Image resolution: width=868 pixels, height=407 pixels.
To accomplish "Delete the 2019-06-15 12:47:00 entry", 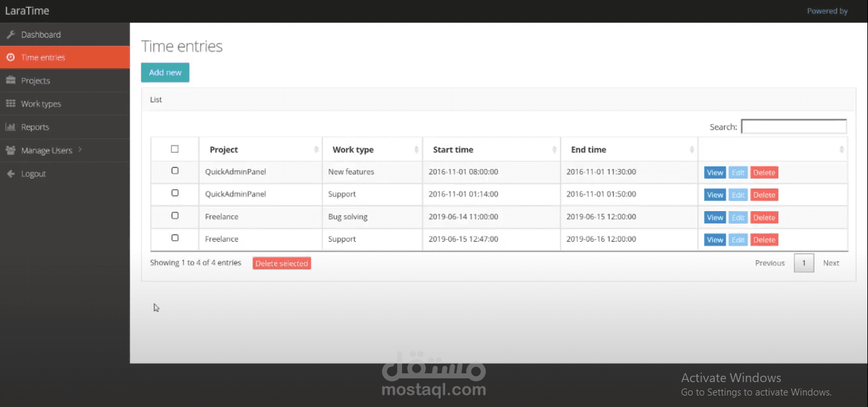I will (764, 240).
